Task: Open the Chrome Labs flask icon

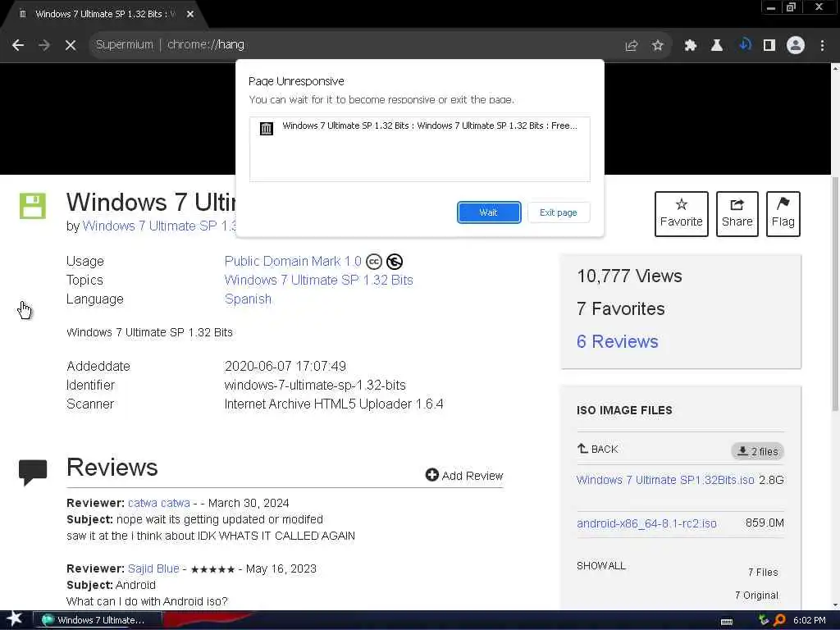Action: [x=717, y=46]
